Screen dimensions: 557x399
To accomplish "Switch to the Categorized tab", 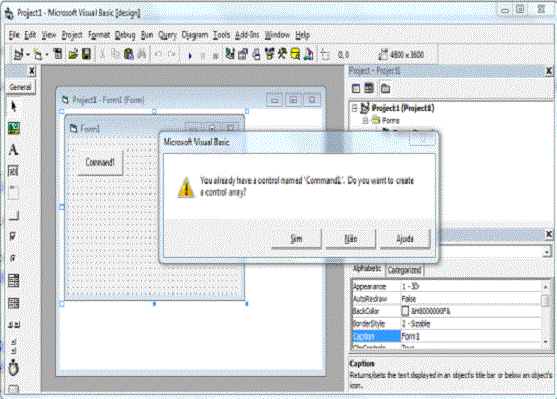I will pyautogui.click(x=404, y=270).
